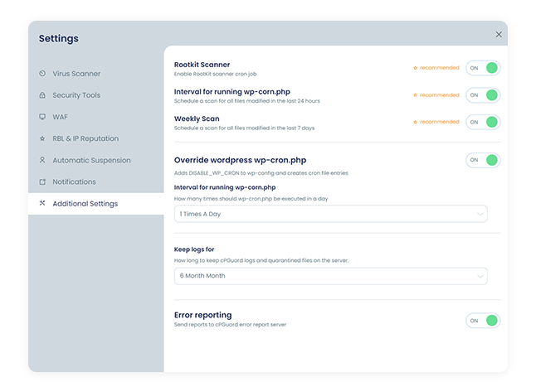Click the recommended label beside Rootkit Scanner
The height and width of the screenshot is (392, 536).
pos(436,68)
